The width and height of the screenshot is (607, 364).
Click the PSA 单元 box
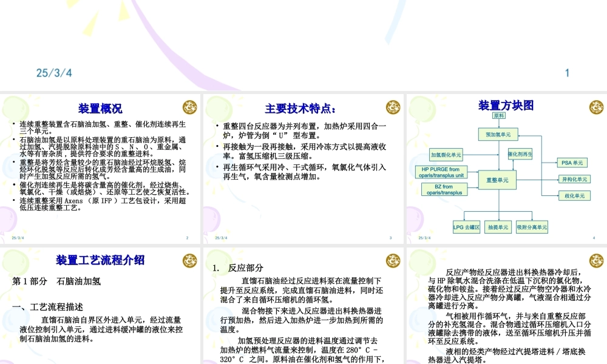(572, 163)
